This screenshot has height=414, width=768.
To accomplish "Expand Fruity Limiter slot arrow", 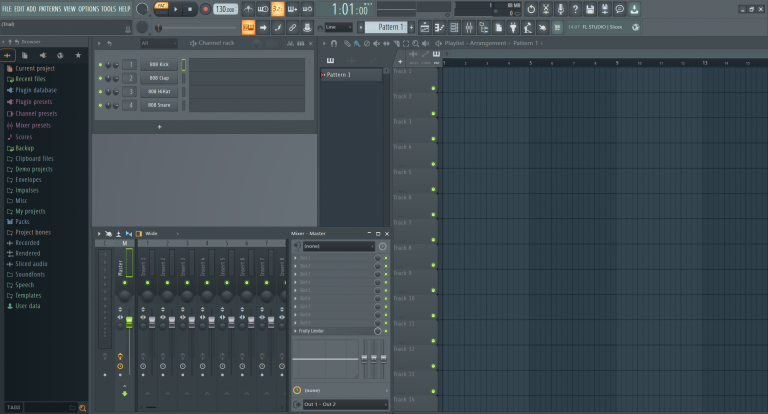I will [x=295, y=331].
